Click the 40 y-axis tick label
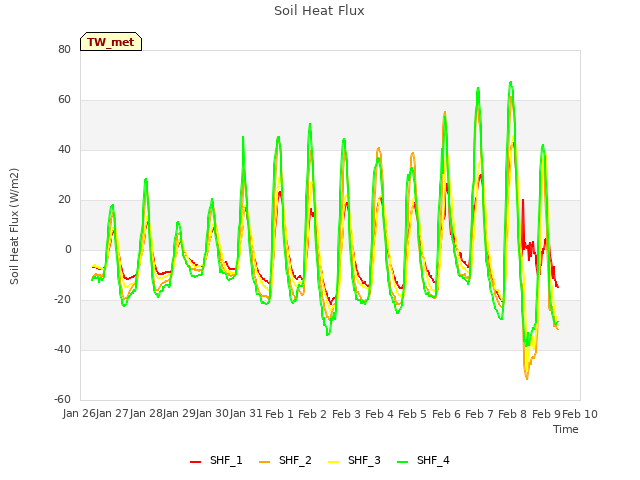Screen dimensions: 640x480 click(x=64, y=149)
